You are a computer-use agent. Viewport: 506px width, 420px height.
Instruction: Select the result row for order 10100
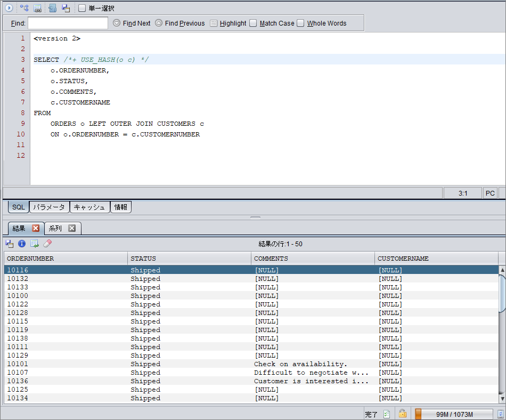coord(251,296)
